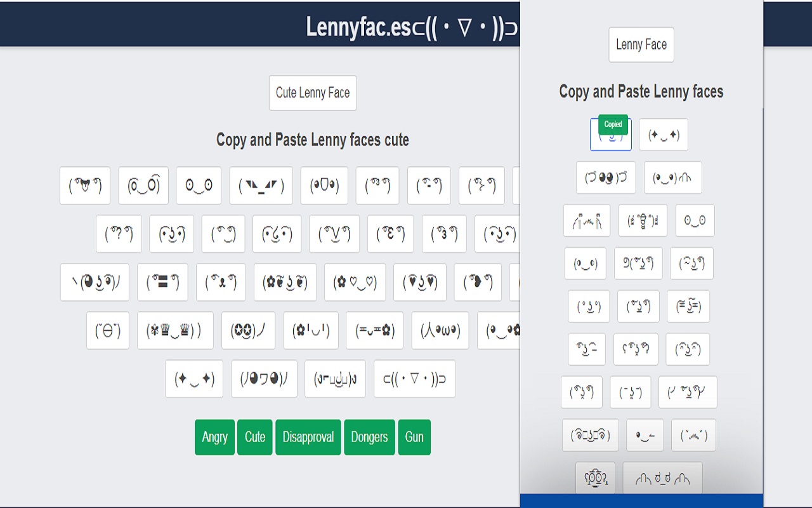Copy the ʘ‿ʘ face in the popup
The height and width of the screenshot is (508, 812).
click(695, 221)
